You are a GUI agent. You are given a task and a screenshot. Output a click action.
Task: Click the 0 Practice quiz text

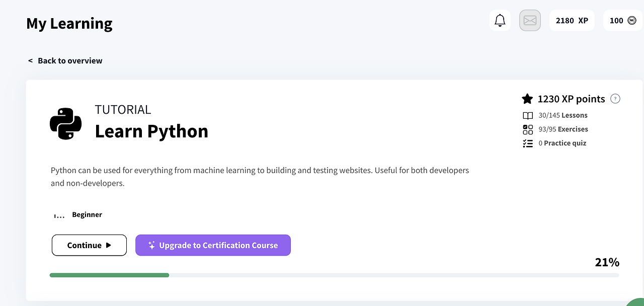pos(562,143)
